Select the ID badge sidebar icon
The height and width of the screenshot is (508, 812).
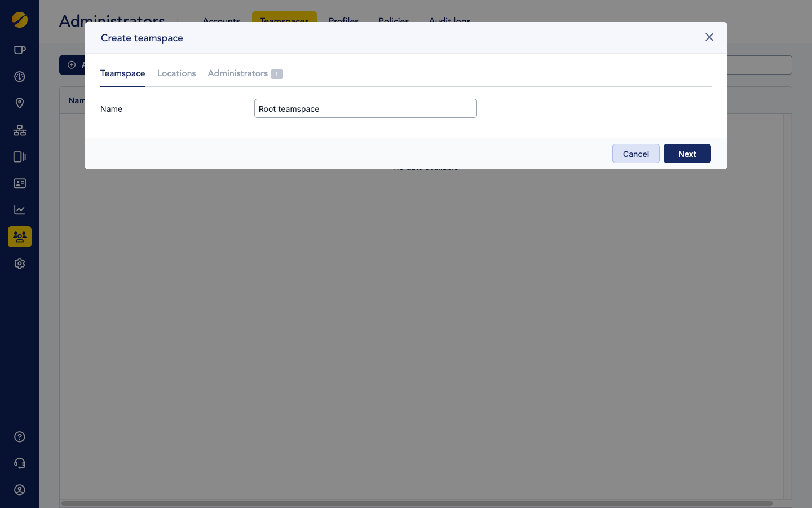pos(20,183)
